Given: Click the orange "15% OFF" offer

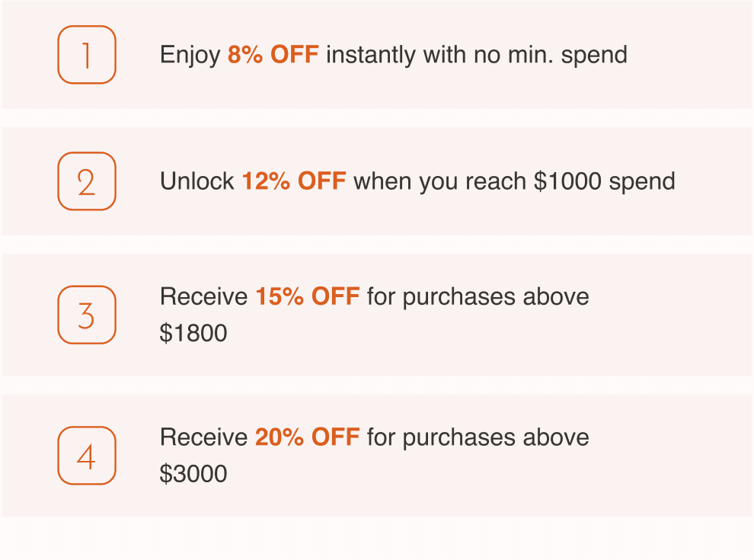Looking at the screenshot, I should pyautogui.click(x=307, y=296).
